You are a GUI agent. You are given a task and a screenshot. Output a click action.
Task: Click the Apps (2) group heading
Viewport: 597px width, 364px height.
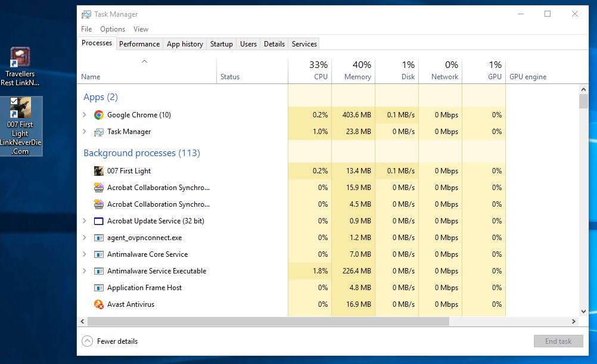[x=101, y=97]
